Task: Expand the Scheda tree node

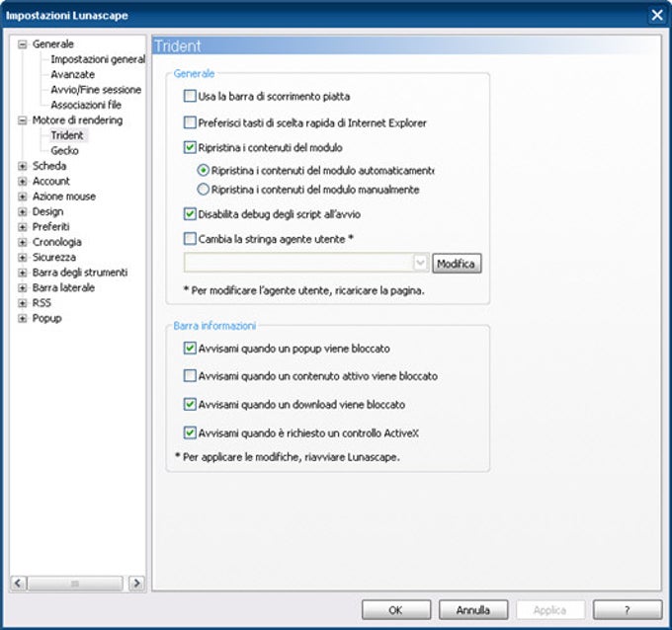Action: click(x=23, y=166)
